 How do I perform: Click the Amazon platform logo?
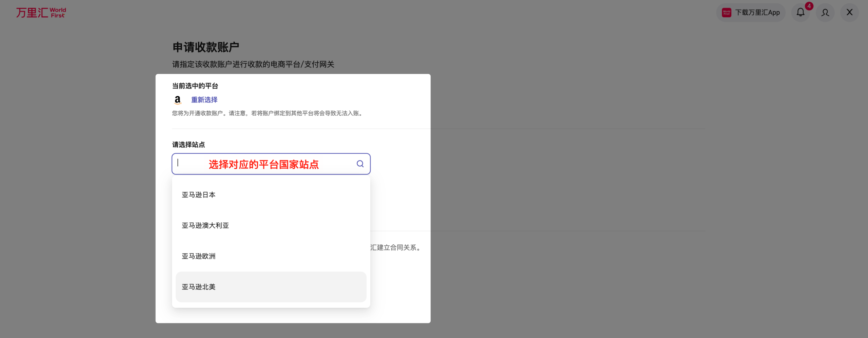(x=177, y=100)
